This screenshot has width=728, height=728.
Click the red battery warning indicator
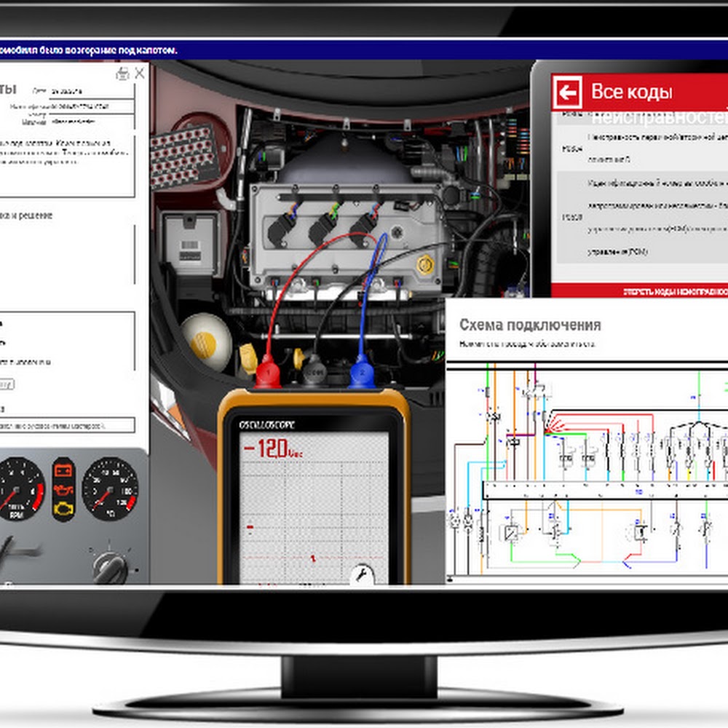point(63,471)
